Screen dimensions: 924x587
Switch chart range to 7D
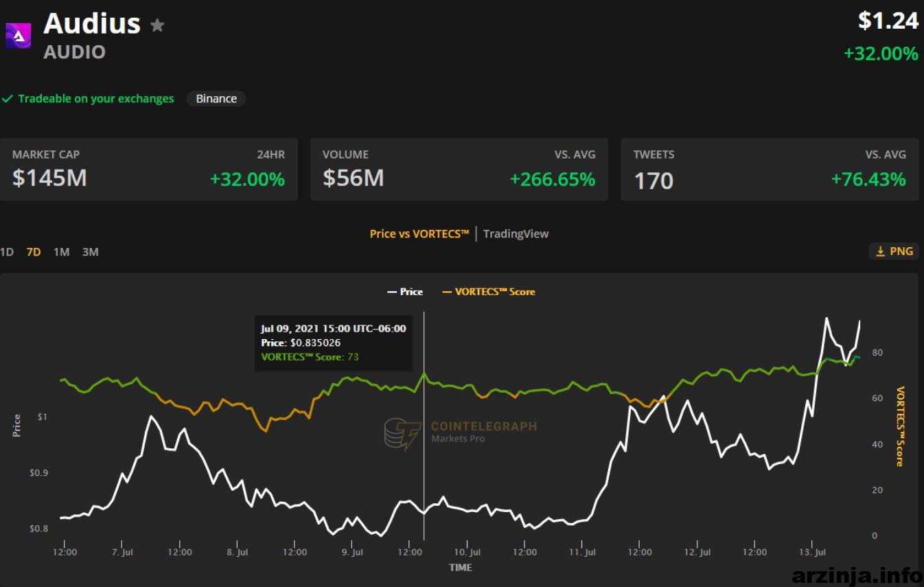pos(34,252)
